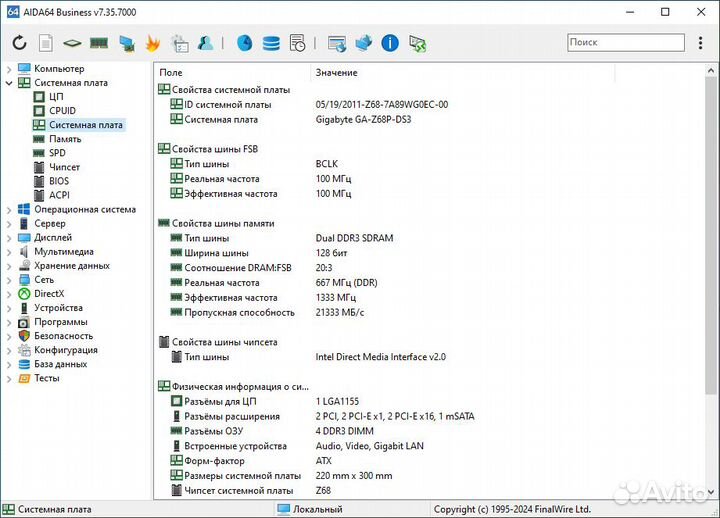
Task: Select the Gigabyte GA-Z68P-DS3 value
Action: pos(363,120)
